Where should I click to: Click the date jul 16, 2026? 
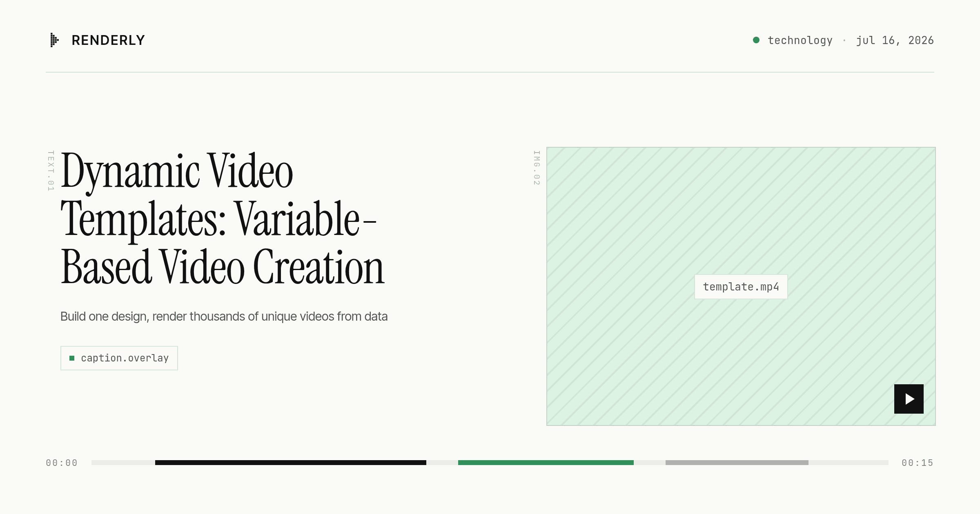click(895, 40)
